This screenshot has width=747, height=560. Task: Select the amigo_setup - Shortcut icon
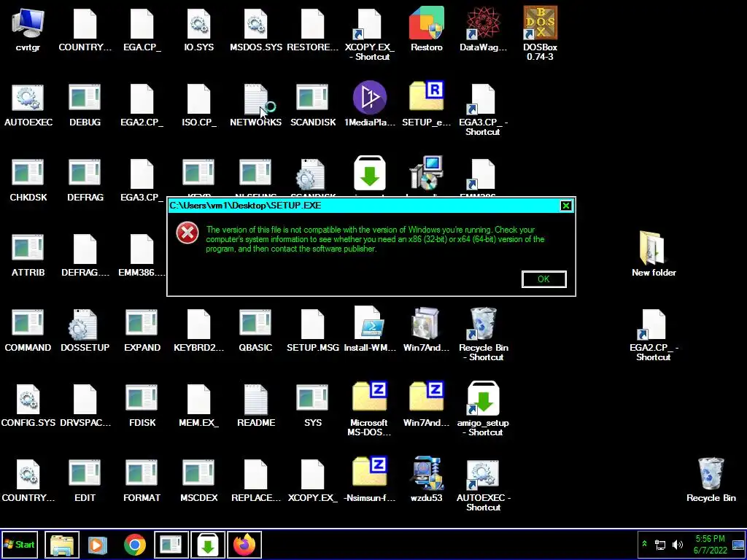483,408
